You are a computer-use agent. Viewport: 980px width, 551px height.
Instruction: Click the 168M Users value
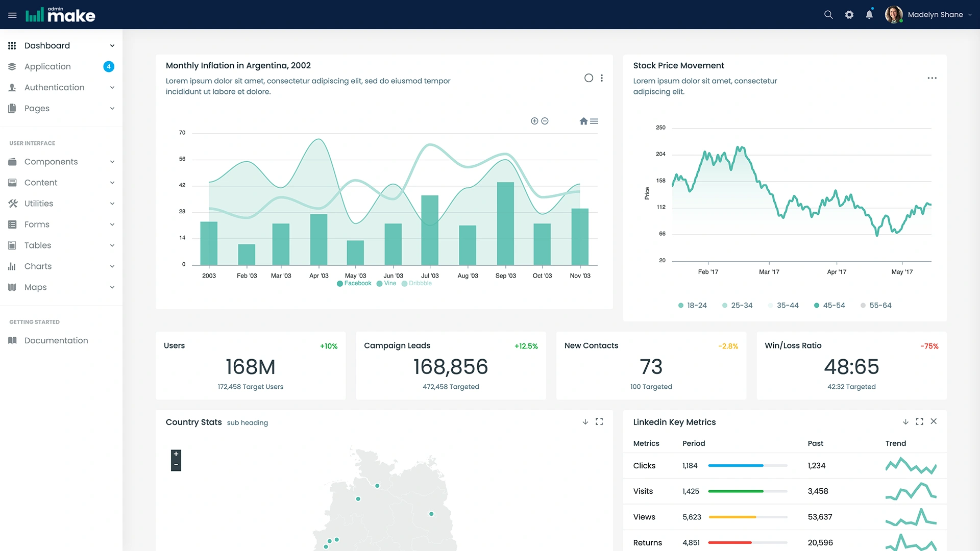tap(251, 367)
